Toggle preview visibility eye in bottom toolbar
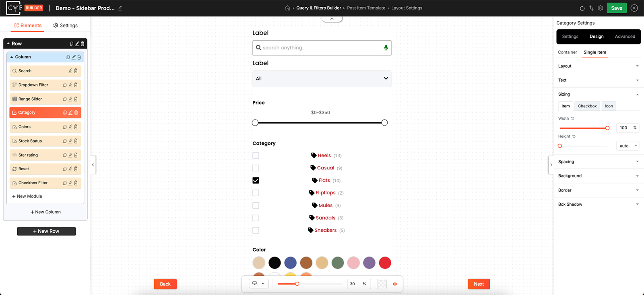Viewport: 644px width, 295px height. tap(395, 284)
